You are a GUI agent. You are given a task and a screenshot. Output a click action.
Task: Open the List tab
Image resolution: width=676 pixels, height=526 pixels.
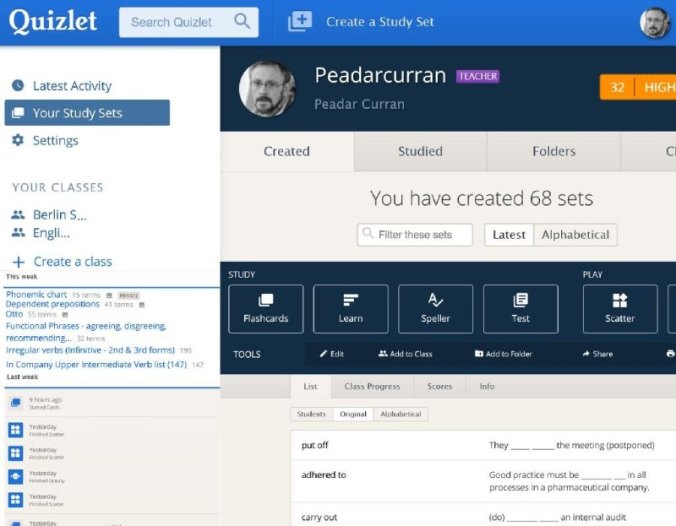point(310,386)
